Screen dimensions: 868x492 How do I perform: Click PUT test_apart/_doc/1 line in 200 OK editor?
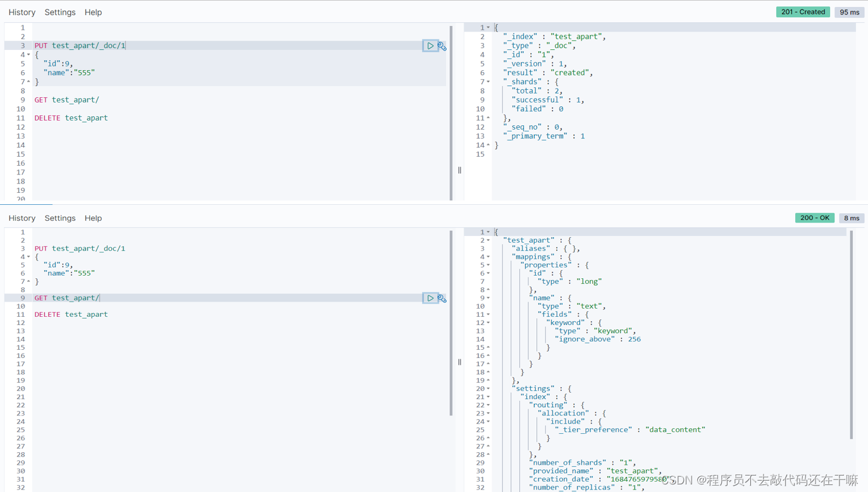point(80,249)
